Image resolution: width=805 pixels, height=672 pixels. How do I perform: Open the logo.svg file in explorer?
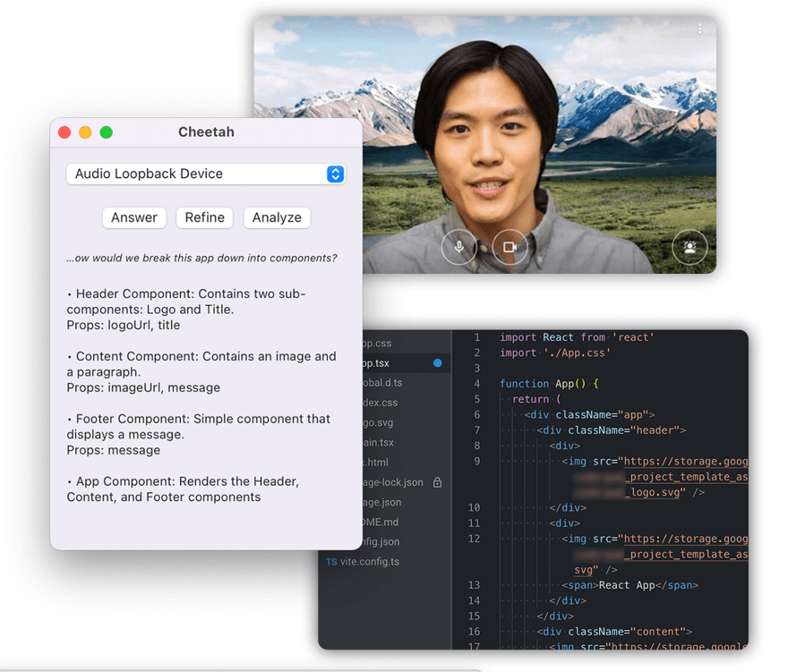pos(406,422)
